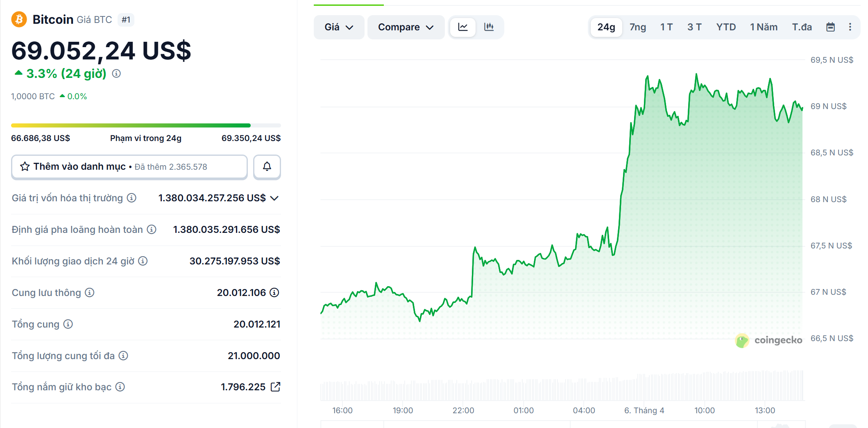Open the Giá dropdown

339,27
